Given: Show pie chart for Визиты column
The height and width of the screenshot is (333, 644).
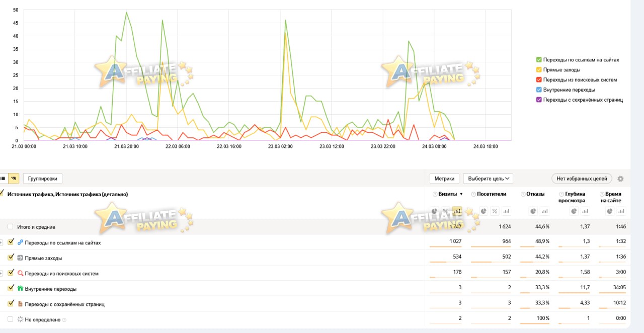Looking at the screenshot, I should [435, 211].
